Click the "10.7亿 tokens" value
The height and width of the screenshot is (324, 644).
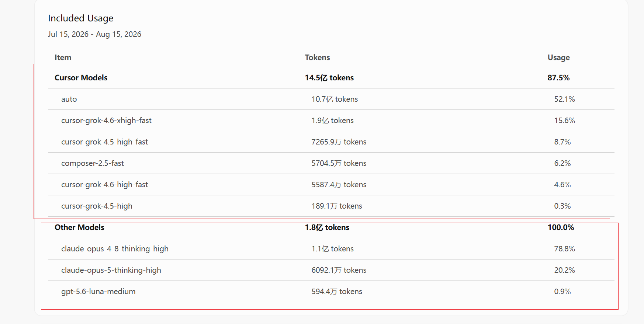(x=335, y=99)
